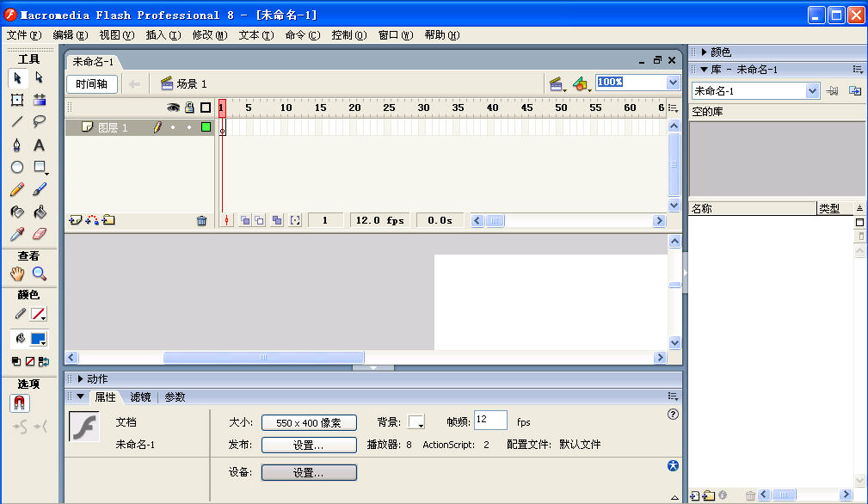The height and width of the screenshot is (504, 868).
Task: Toggle visibility of 图层 1
Action: (x=173, y=127)
